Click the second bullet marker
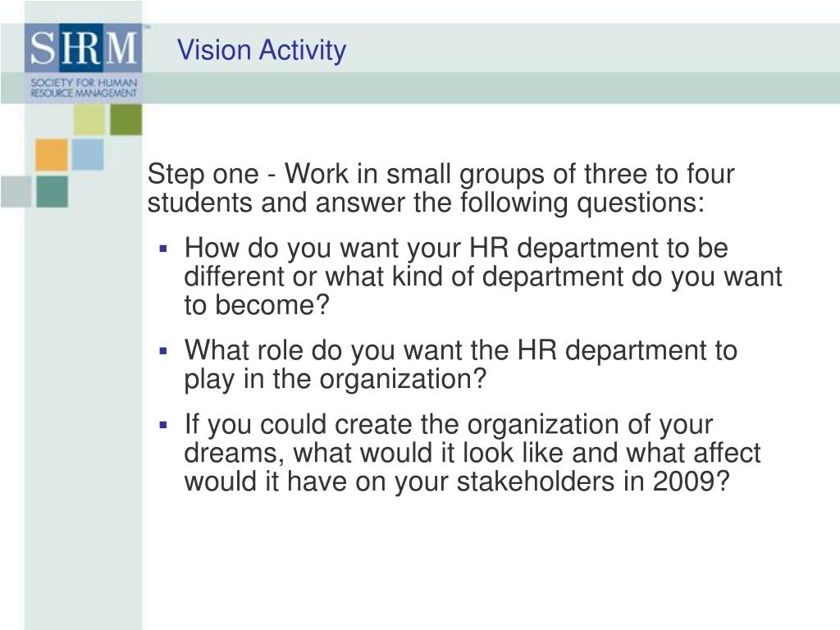840x630 pixels. coord(163,351)
